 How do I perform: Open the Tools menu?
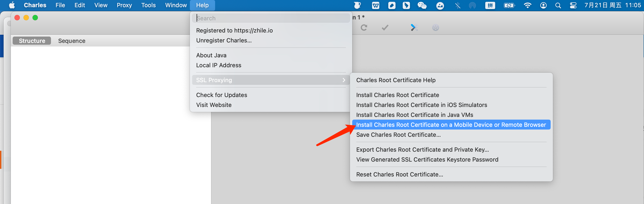click(149, 5)
